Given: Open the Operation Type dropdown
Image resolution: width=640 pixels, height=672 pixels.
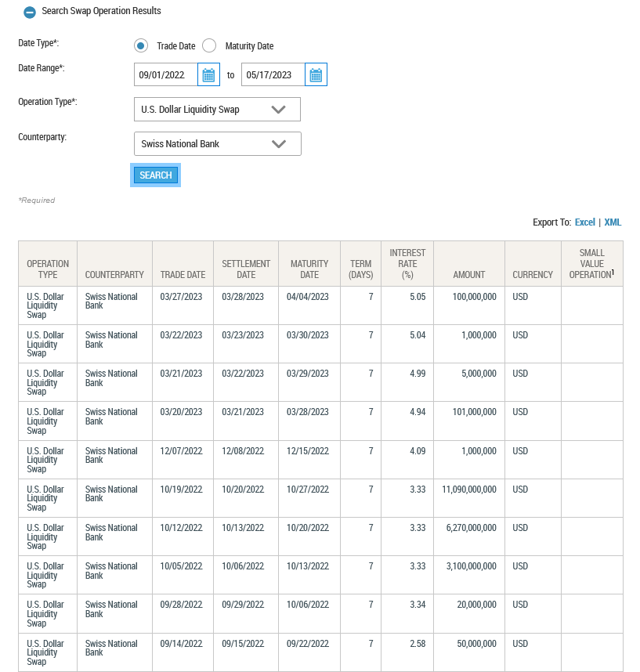Looking at the screenshot, I should (217, 110).
